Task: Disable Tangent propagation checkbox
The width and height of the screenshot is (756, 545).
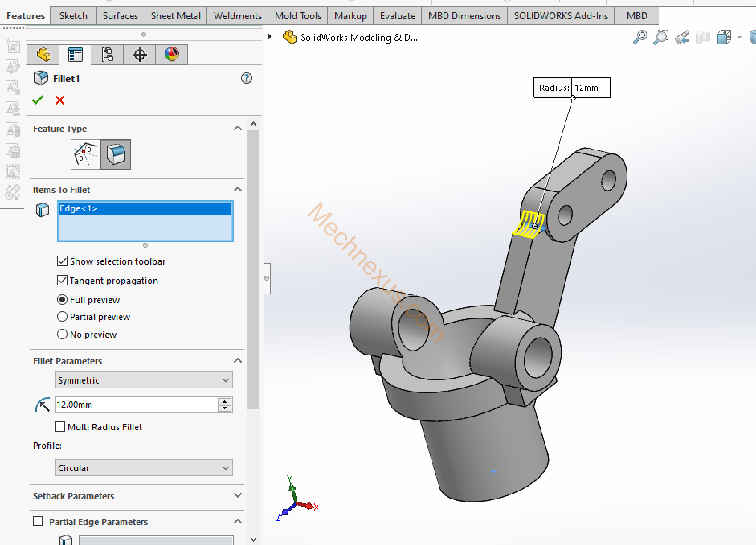Action: (x=62, y=281)
